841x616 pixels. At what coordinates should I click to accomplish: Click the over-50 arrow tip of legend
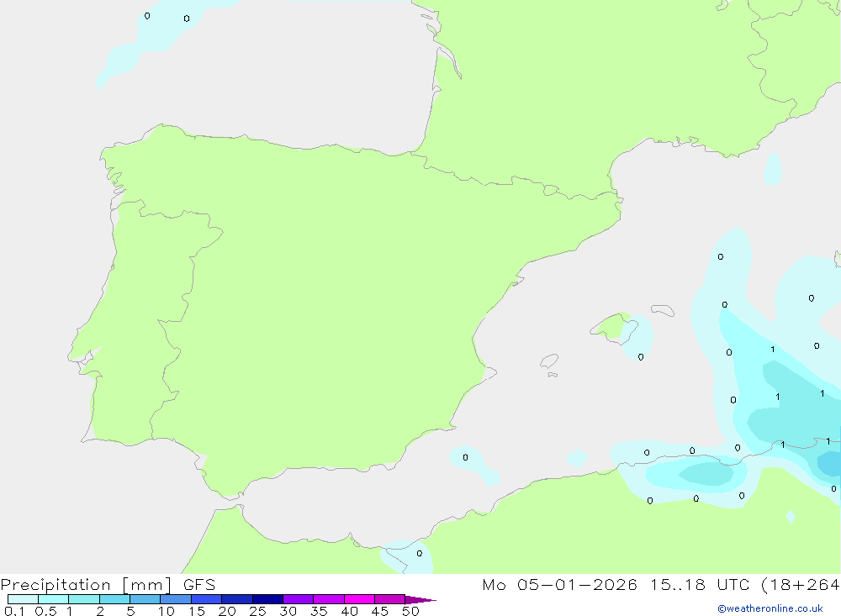point(420,599)
